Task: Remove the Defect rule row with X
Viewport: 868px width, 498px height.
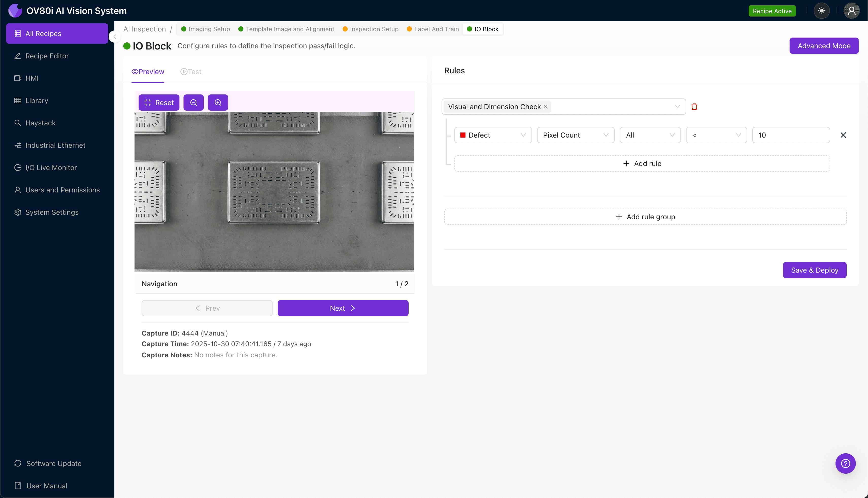Action: [843, 135]
